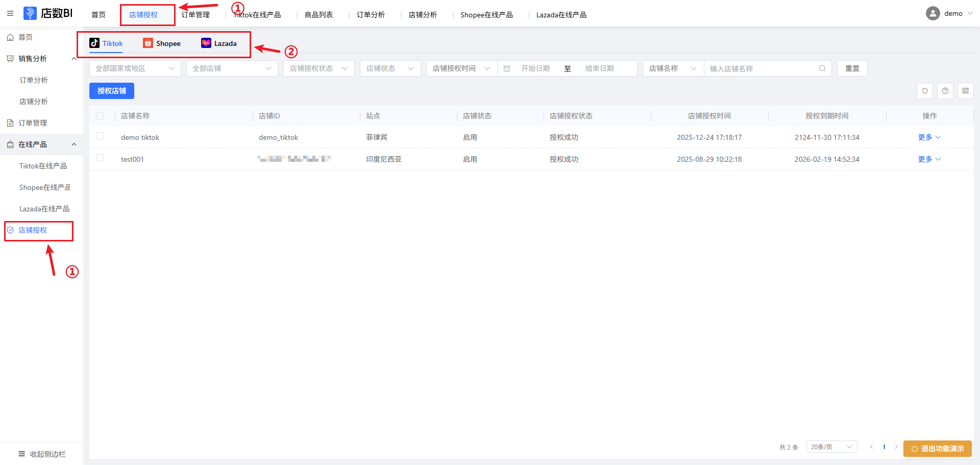This screenshot has height=465, width=980.
Task: Open the help question-mark icon
Action: (945, 91)
